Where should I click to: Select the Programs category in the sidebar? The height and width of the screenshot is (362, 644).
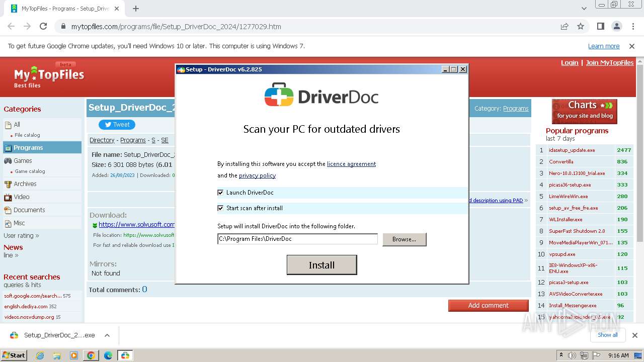point(42,147)
